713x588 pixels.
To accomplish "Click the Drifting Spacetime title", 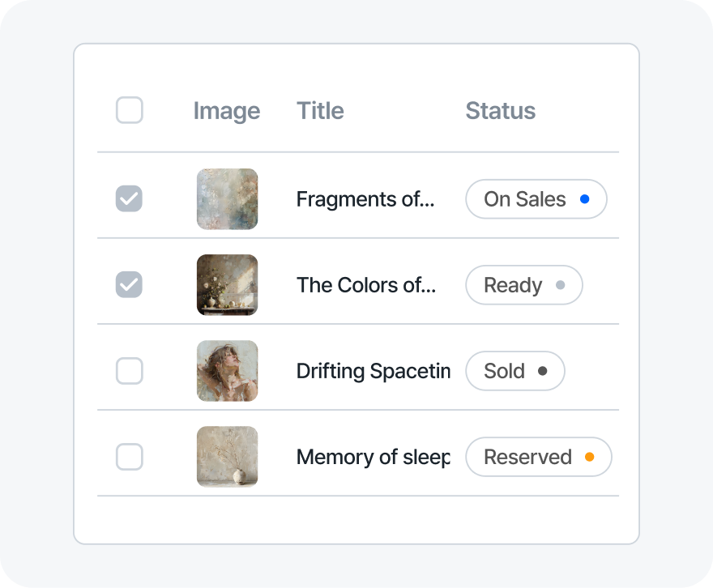I will click(373, 371).
